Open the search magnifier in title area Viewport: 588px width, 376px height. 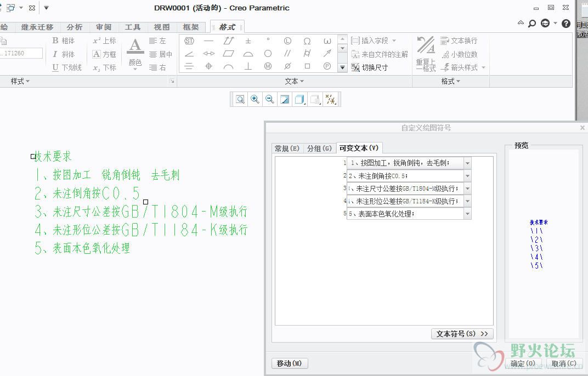tap(532, 24)
